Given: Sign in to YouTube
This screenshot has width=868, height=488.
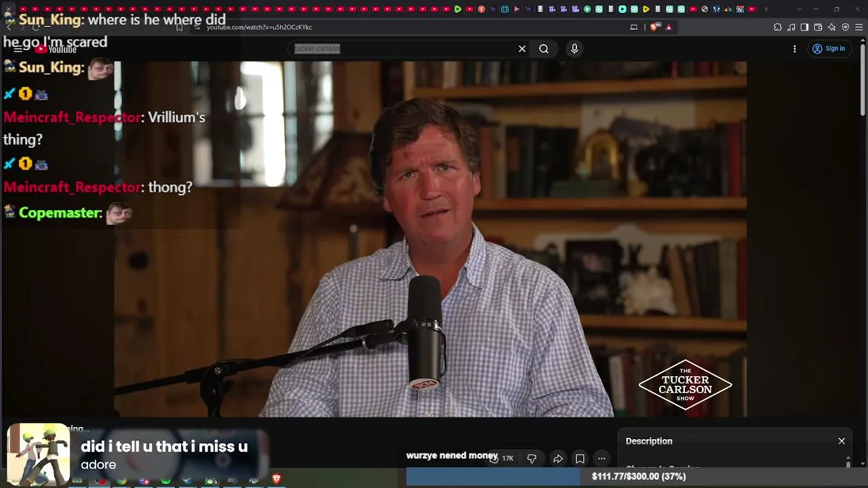Looking at the screenshot, I should (x=829, y=49).
